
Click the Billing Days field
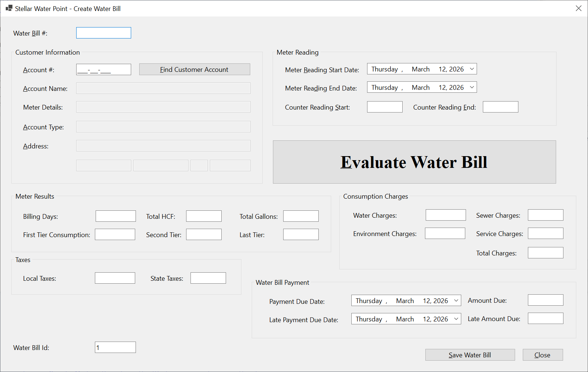point(116,216)
